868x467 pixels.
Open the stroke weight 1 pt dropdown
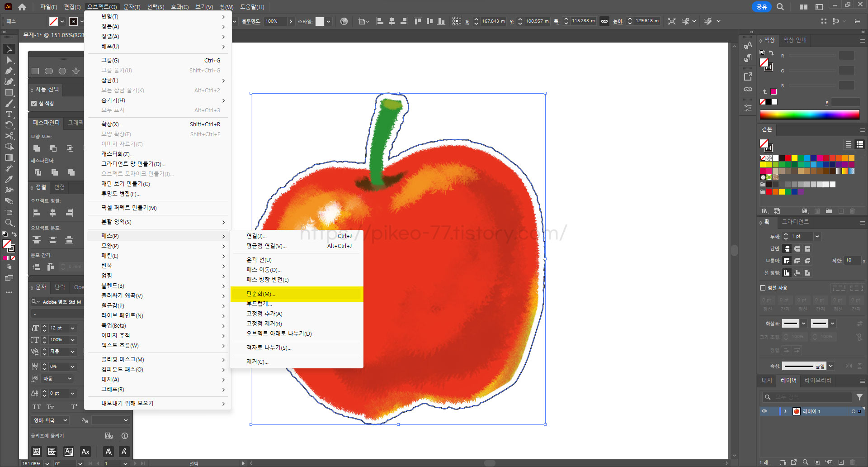tap(817, 236)
